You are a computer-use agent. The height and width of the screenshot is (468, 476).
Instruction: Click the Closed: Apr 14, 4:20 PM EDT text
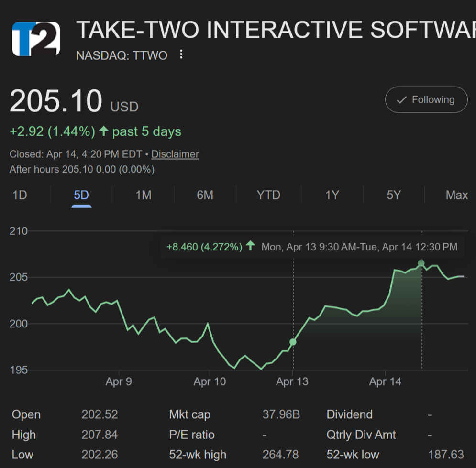[76, 154]
